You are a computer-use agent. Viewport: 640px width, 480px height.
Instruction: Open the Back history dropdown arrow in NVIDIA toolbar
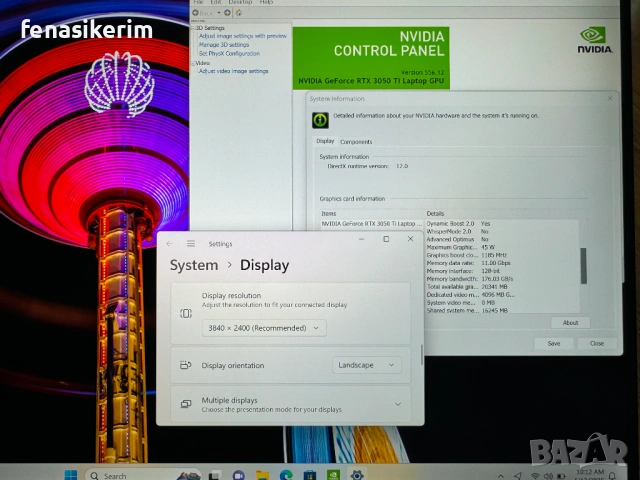219,13
